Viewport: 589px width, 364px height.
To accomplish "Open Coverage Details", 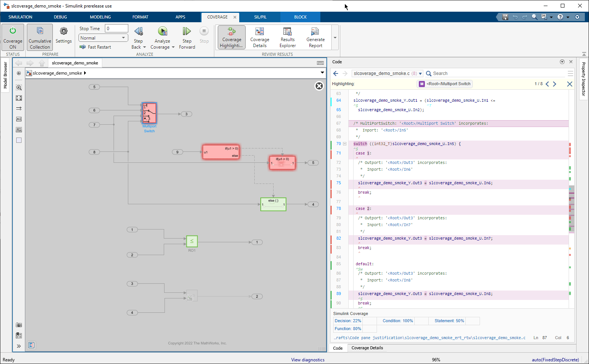I will [x=260, y=37].
